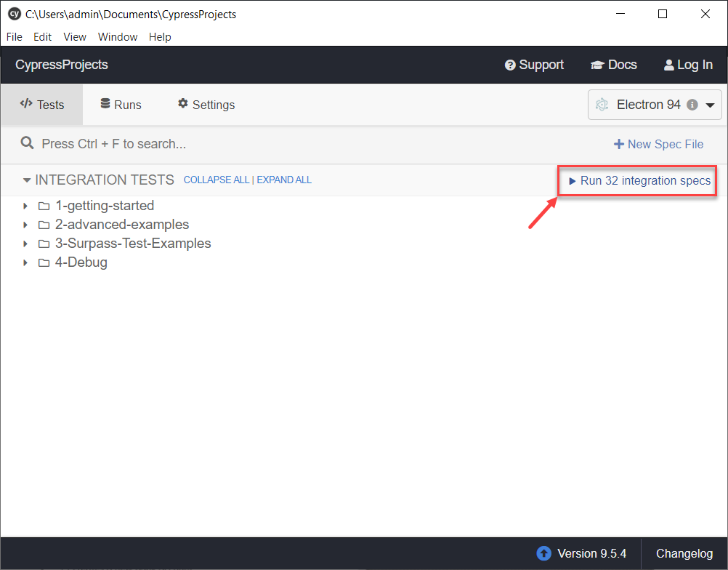Click COLLAPSE ALL link

[x=217, y=180]
